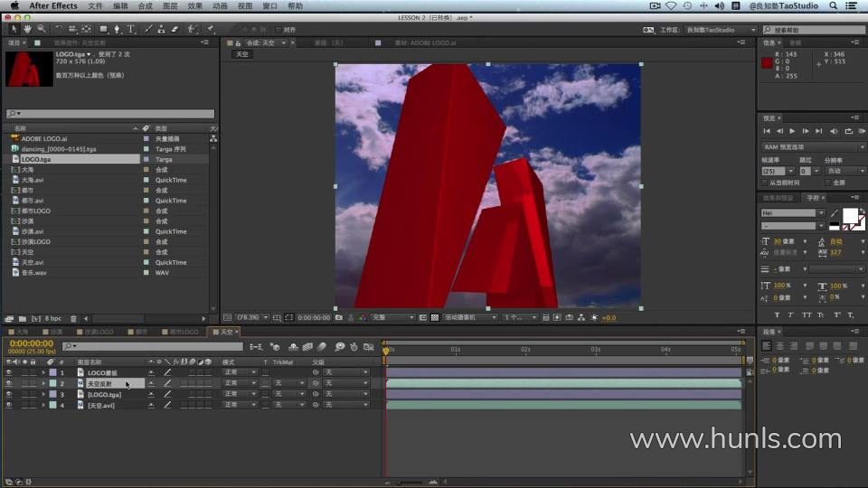This screenshot has width=868, height=488.
Task: Expand layer 1 LOCO蒙板 properties
Action: (x=43, y=372)
